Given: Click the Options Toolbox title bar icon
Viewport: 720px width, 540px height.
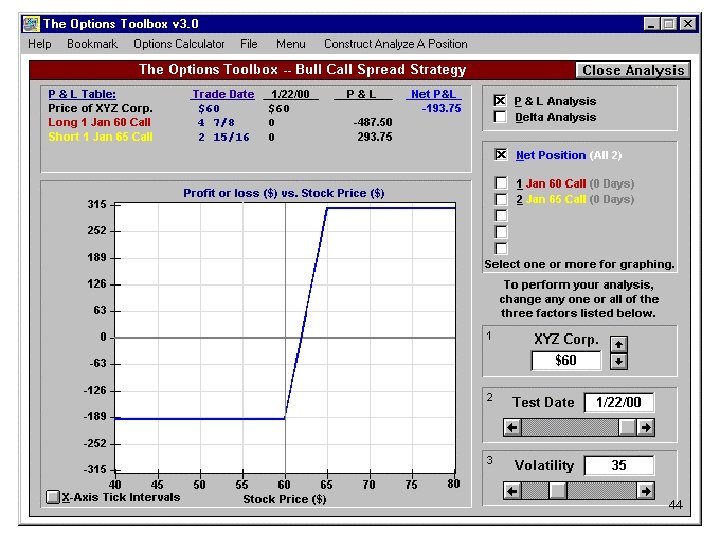Looking at the screenshot, I should pos(32,24).
